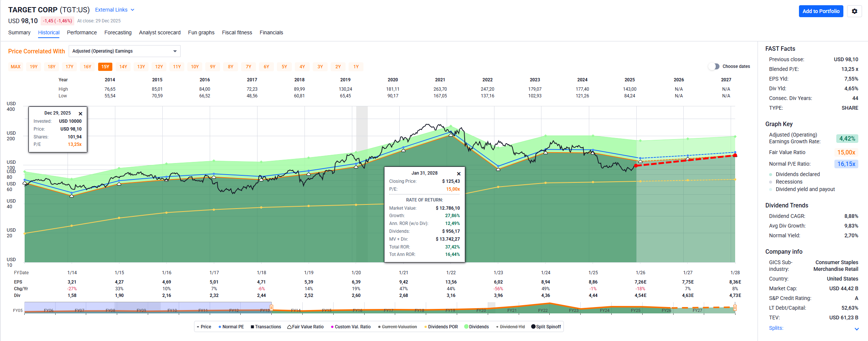Open the Financials tab
Image resolution: width=868 pixels, height=341 pixels.
(271, 32)
